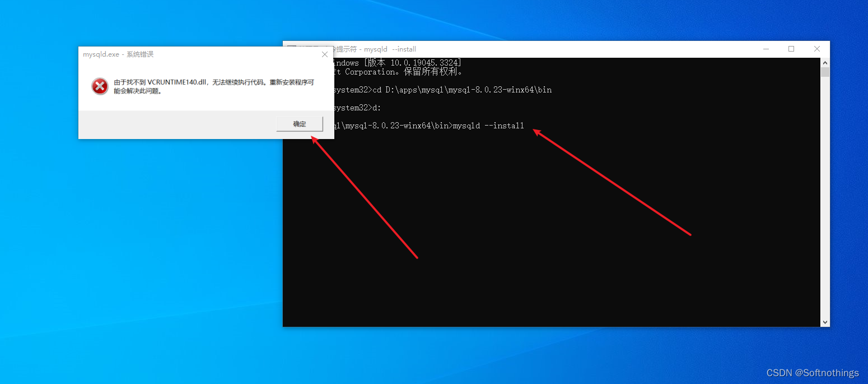868x384 pixels.
Task: Close the command prompt window
Action: pos(817,49)
